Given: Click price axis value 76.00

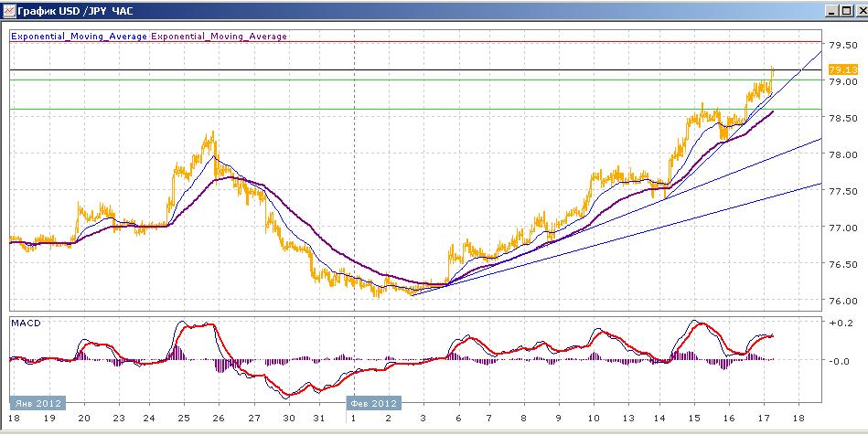Looking at the screenshot, I should pyautogui.click(x=842, y=301).
